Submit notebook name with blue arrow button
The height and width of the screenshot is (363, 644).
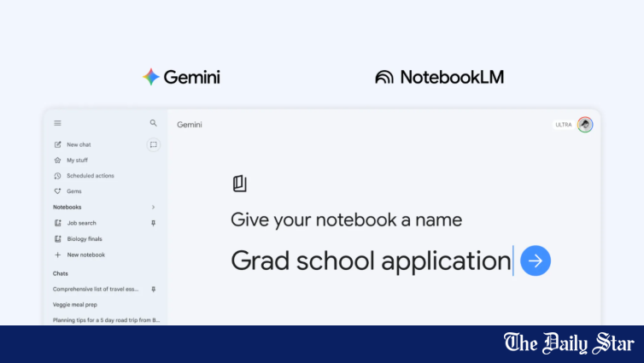(x=536, y=261)
